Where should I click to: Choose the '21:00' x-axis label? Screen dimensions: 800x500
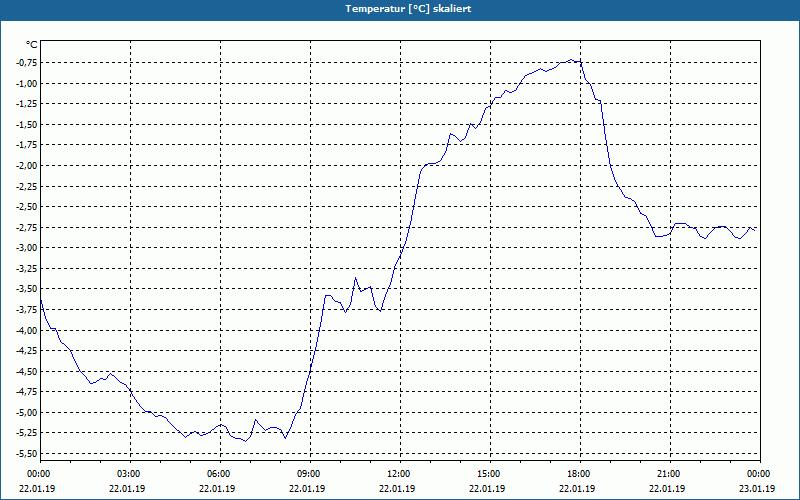pos(670,473)
